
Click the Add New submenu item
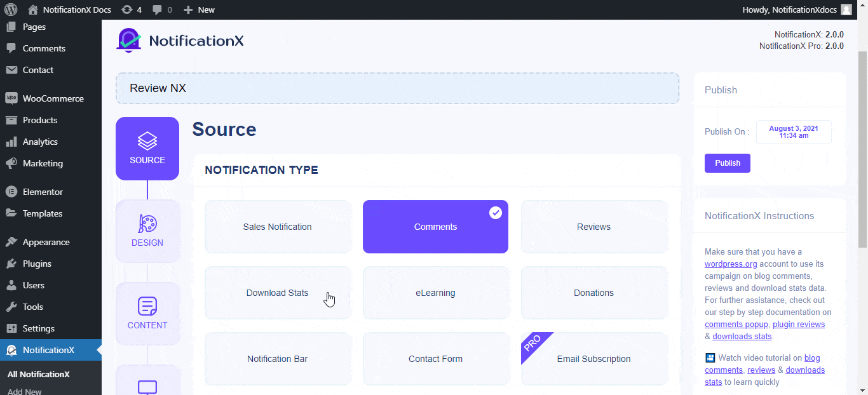25,391
